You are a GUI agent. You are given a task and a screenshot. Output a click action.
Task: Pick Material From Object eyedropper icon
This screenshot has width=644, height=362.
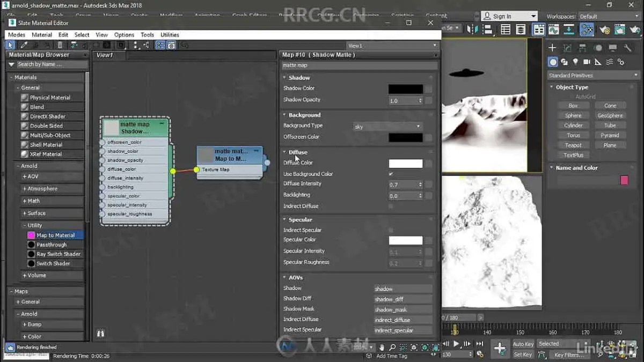pyautogui.click(x=24, y=45)
